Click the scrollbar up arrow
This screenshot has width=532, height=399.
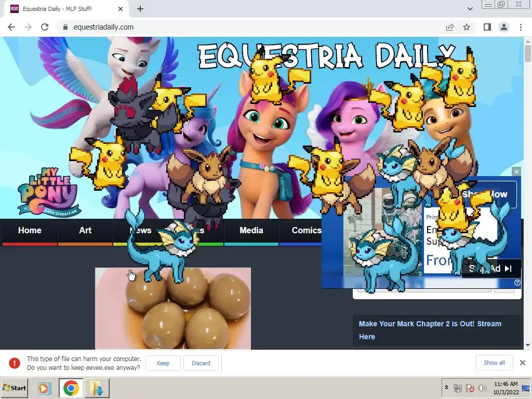pyautogui.click(x=528, y=41)
